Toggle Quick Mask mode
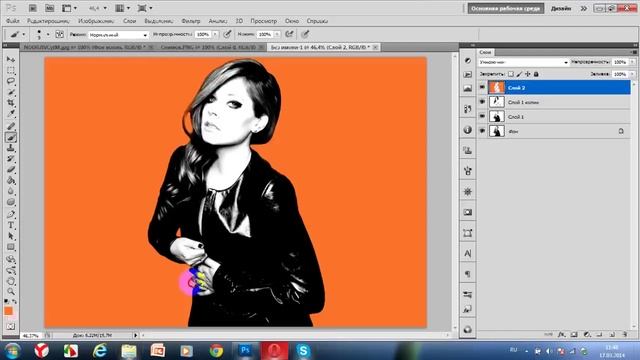 (11, 327)
